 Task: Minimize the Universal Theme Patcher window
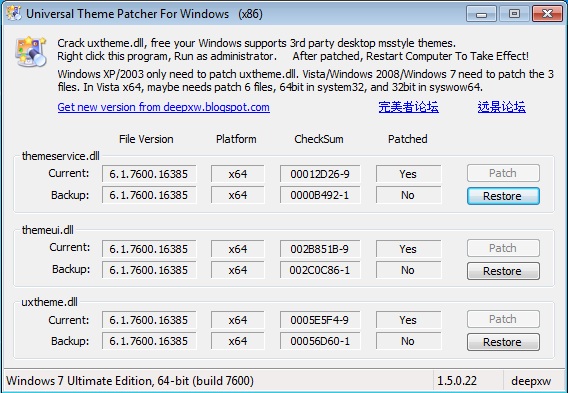click(x=481, y=14)
